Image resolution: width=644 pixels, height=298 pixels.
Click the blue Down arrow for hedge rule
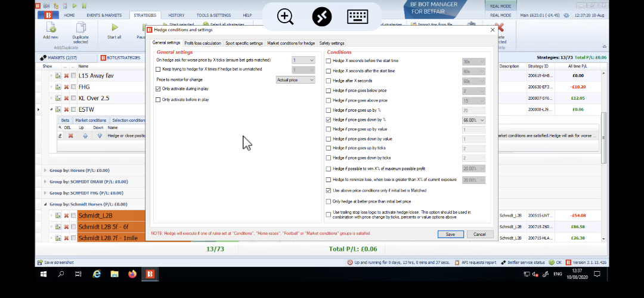pyautogui.click(x=99, y=136)
